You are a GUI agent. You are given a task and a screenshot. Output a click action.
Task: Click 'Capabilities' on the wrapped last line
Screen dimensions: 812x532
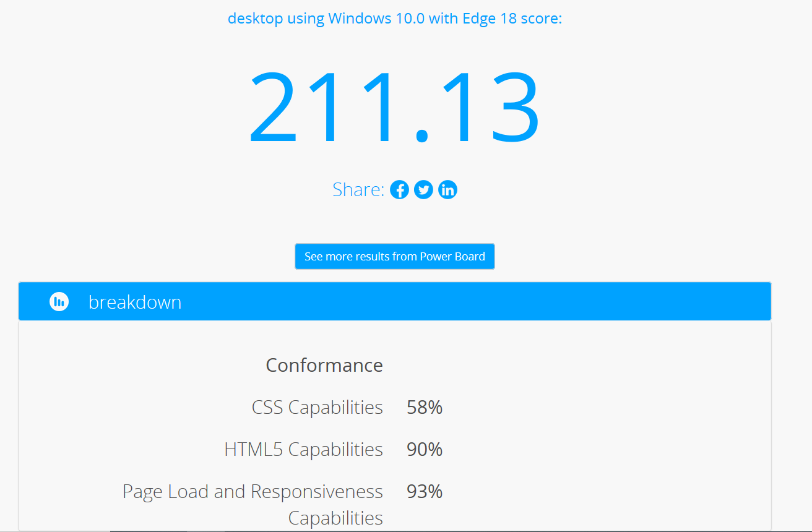(x=335, y=518)
